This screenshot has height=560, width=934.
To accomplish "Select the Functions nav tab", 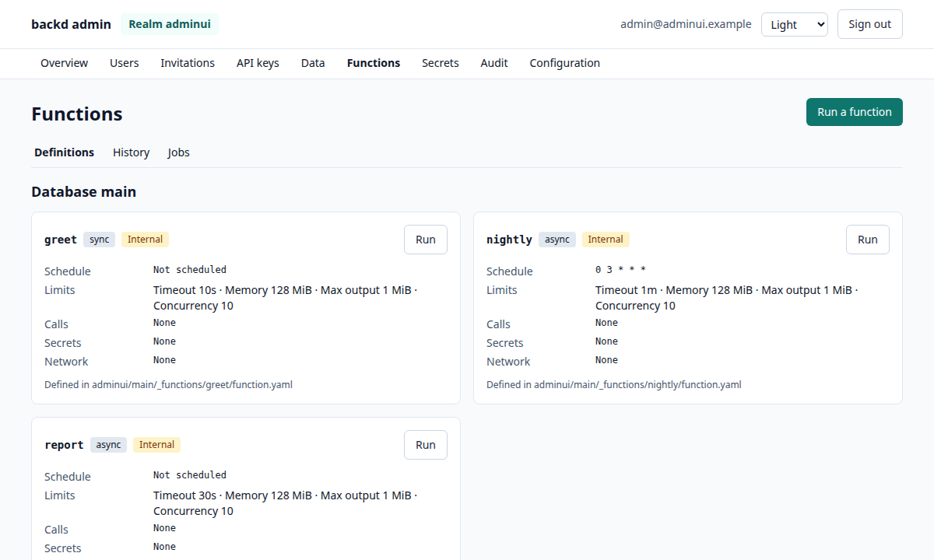I will (374, 63).
